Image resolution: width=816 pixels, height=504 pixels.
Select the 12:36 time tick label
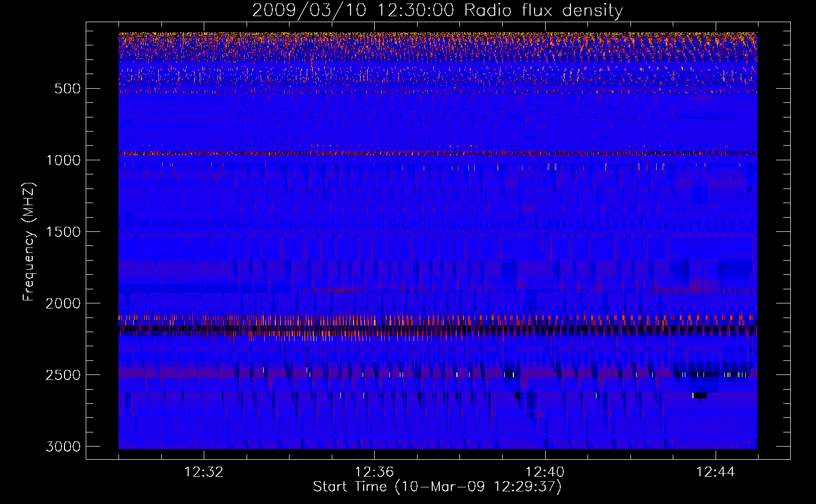coord(374,472)
